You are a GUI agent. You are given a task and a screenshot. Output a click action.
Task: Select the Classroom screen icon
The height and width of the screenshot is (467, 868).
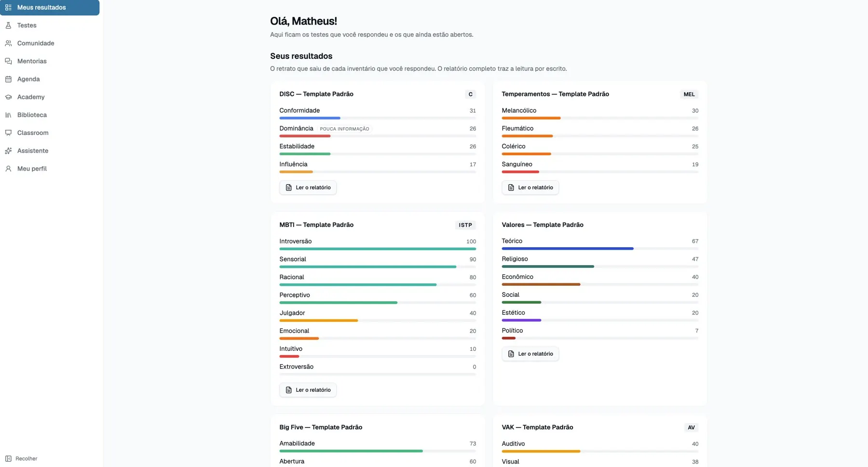coord(8,133)
